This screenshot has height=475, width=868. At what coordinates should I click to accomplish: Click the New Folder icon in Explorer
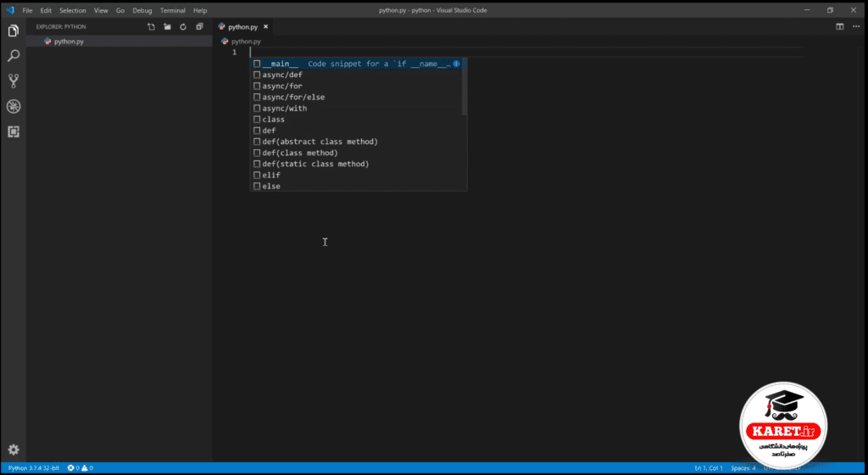(167, 26)
